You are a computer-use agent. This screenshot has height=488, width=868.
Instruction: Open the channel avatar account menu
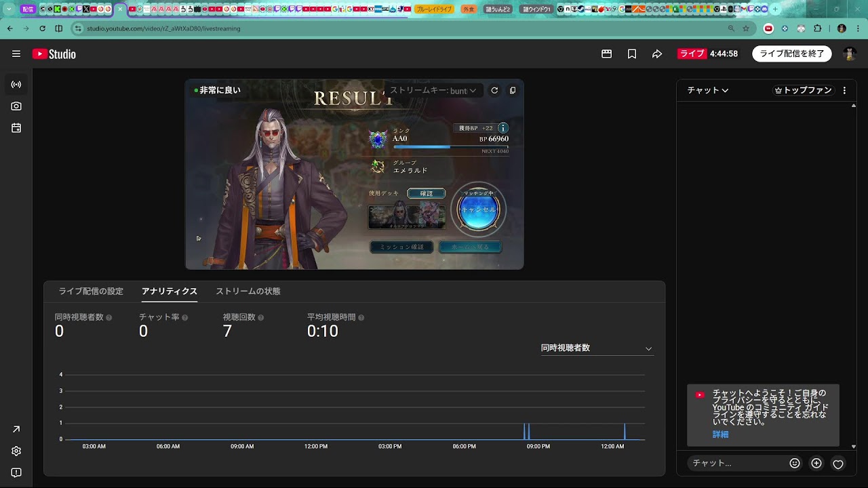pyautogui.click(x=850, y=54)
